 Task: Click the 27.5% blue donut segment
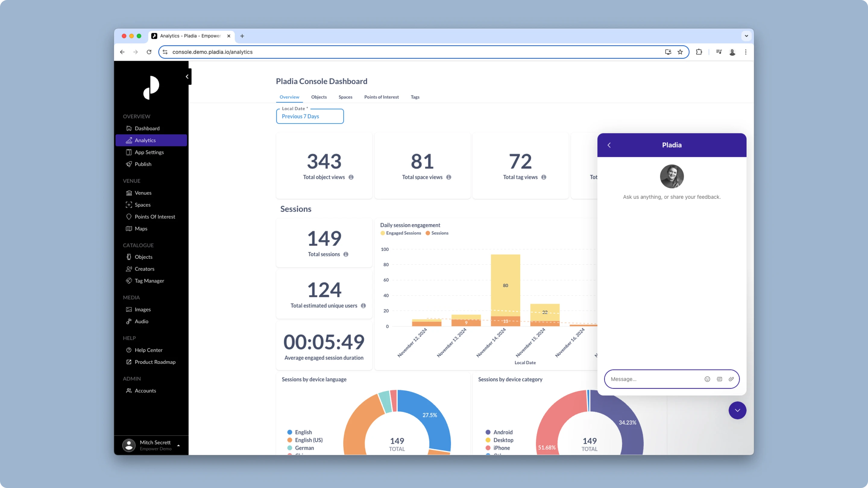pyautogui.click(x=429, y=415)
